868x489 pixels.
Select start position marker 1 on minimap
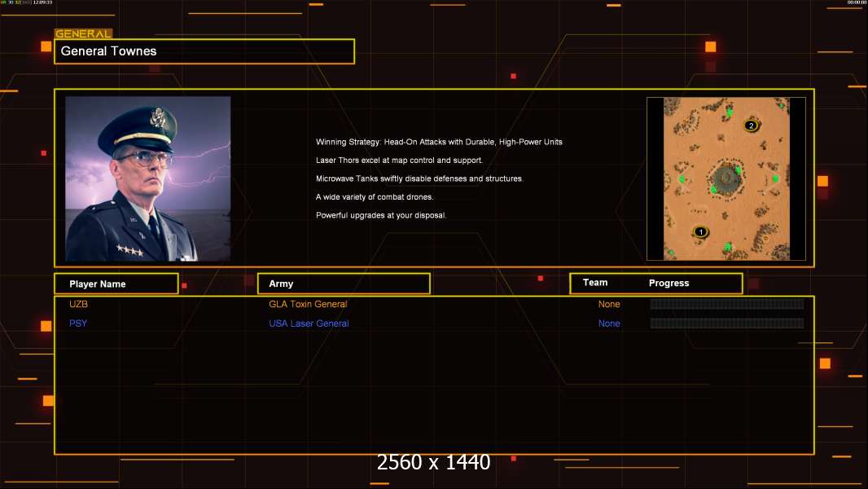click(700, 232)
